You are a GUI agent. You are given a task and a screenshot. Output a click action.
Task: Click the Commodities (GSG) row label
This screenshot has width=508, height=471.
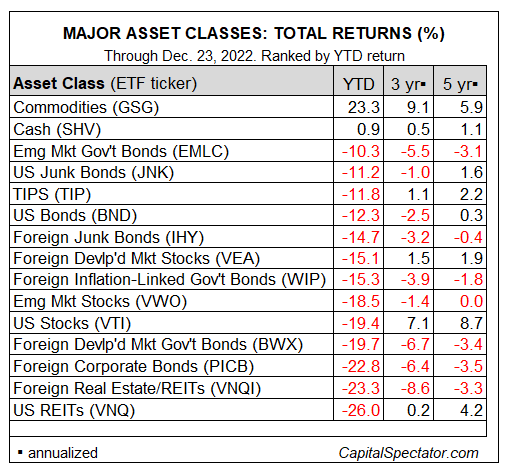click(x=86, y=107)
